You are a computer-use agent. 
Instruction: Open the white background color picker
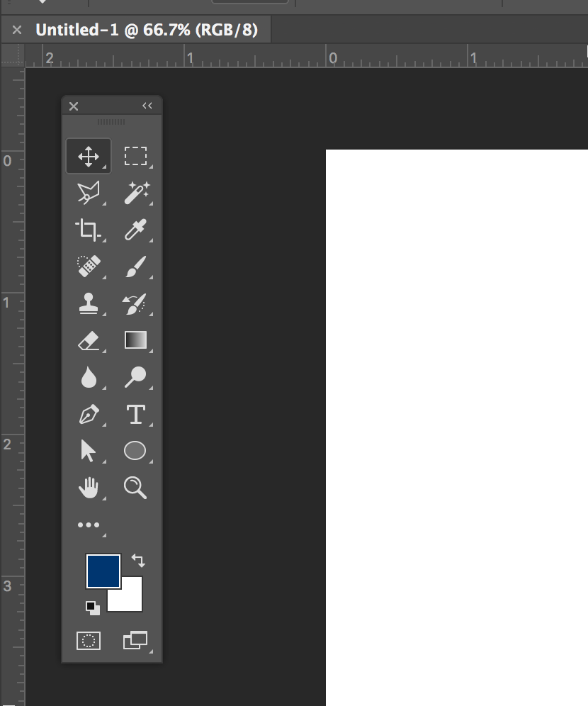coord(131,600)
